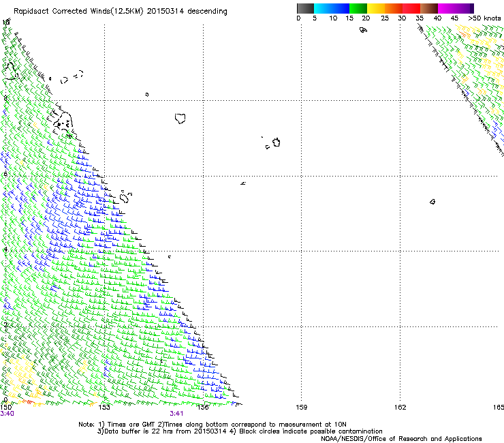Click the island outline east of 158E near 7N
Viewport: 504px width, 443px height.
point(277,142)
